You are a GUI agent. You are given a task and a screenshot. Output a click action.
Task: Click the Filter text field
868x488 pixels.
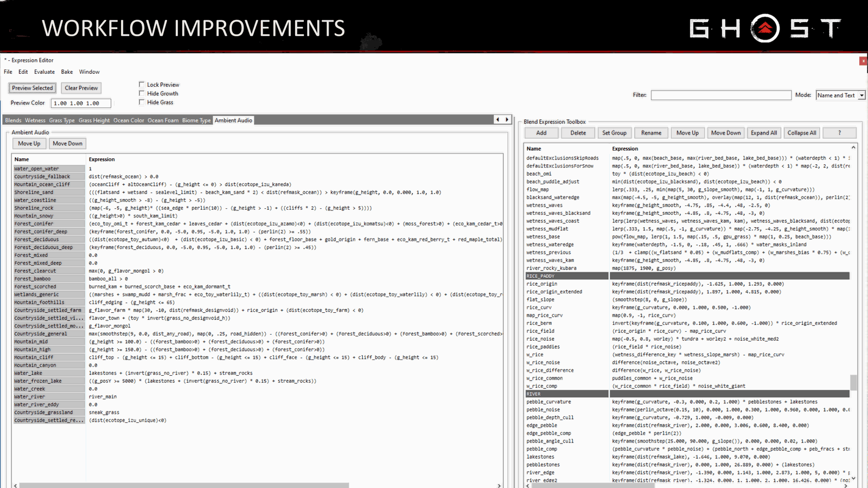pyautogui.click(x=721, y=95)
